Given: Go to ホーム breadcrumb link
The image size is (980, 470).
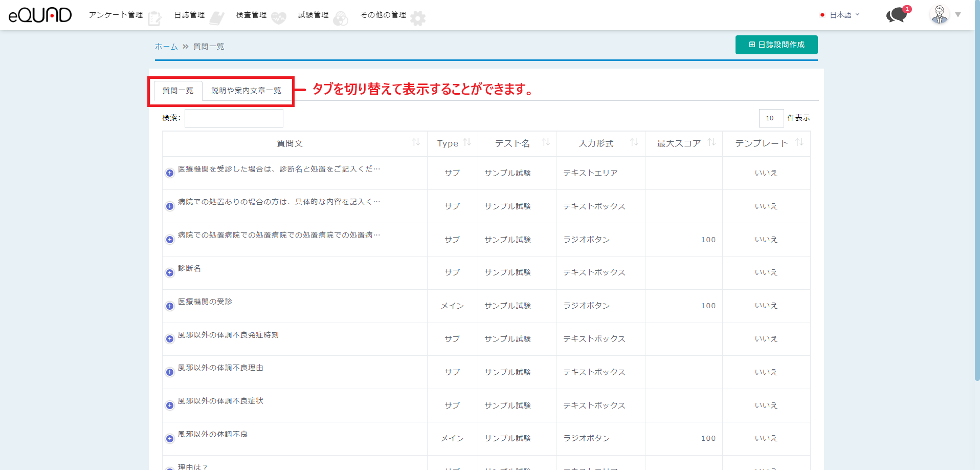Looking at the screenshot, I should (166, 47).
